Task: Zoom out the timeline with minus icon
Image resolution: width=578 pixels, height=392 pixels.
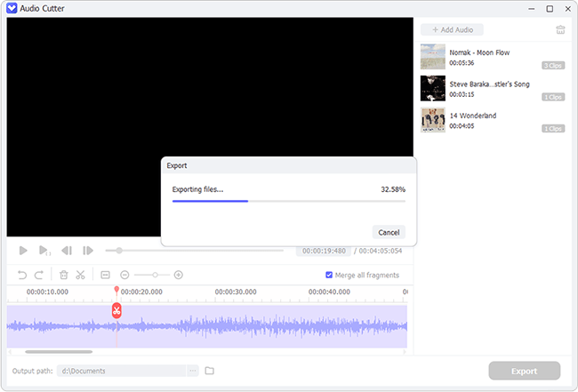Action: tap(124, 275)
